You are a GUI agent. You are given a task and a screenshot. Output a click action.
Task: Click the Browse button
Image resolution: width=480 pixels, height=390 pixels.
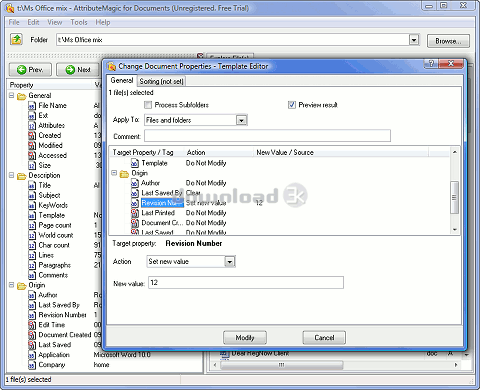[448, 41]
